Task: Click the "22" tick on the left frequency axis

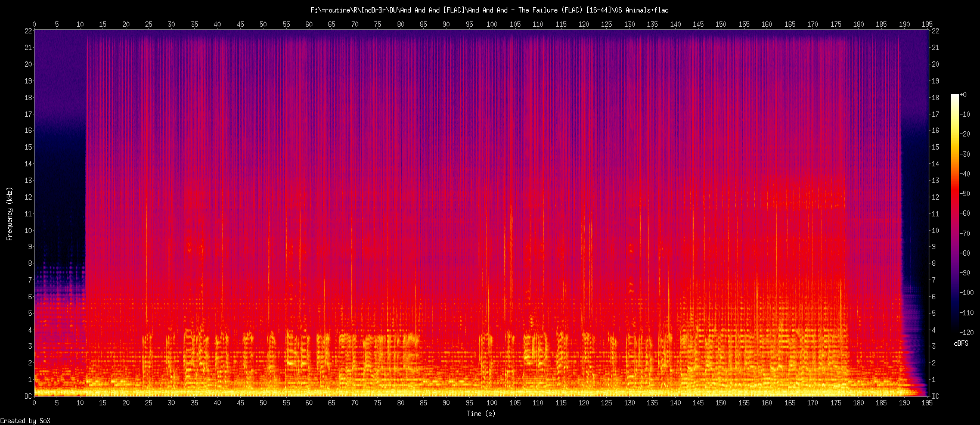Action: [28, 31]
